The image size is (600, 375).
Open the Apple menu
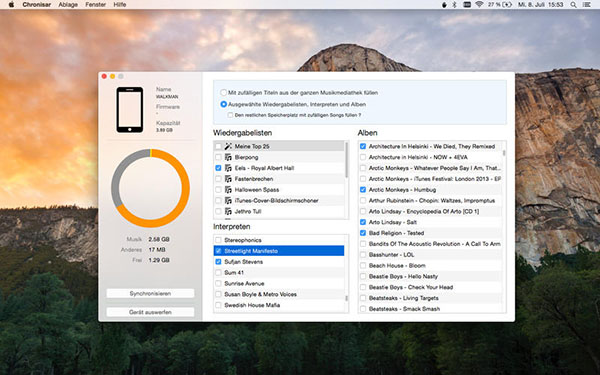[x=11, y=5]
